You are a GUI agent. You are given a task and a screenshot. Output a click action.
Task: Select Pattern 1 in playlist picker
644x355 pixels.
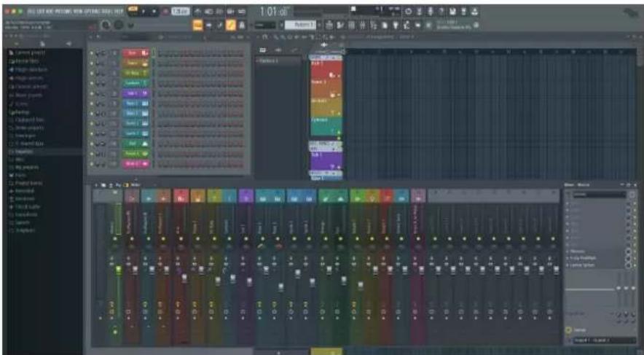tap(279, 61)
